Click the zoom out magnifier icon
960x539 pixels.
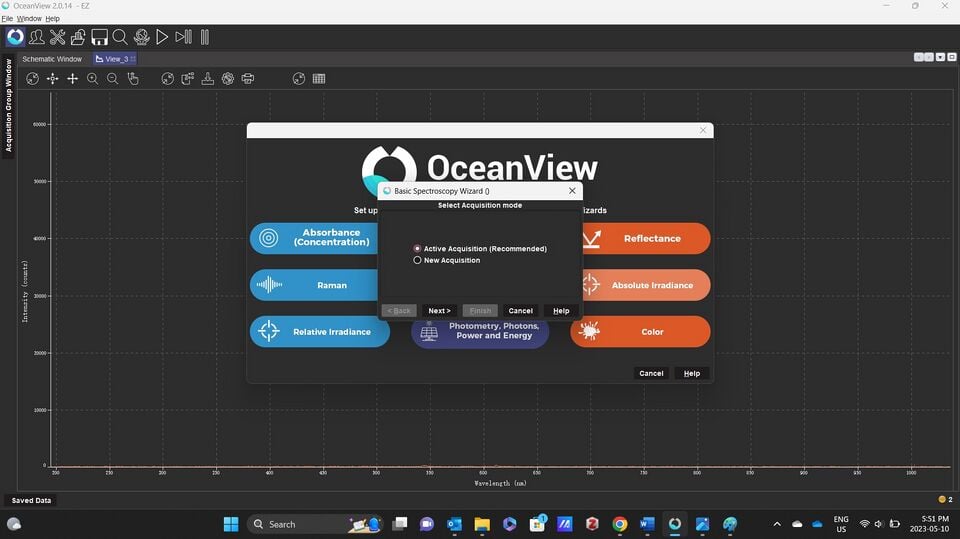(113, 78)
